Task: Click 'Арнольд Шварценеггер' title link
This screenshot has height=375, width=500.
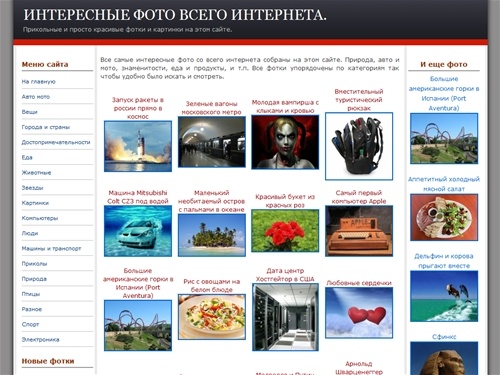Action: 359,368
